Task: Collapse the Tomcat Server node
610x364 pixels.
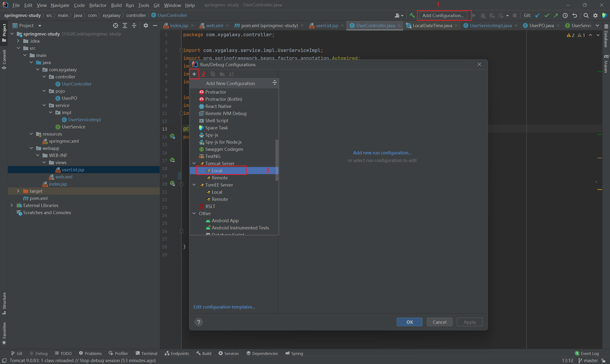Action: [x=194, y=163]
